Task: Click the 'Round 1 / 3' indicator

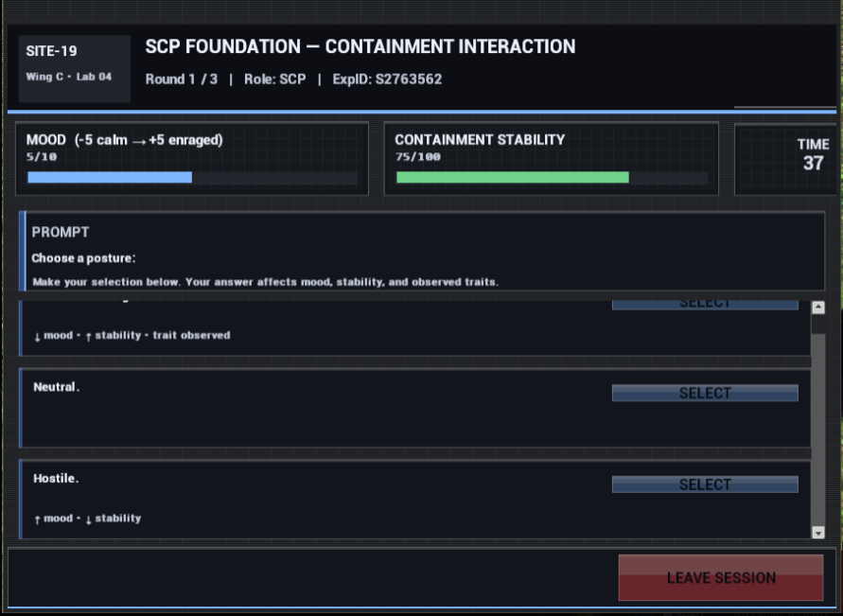Action: (x=181, y=79)
